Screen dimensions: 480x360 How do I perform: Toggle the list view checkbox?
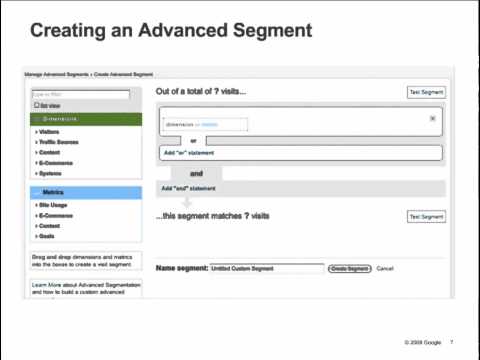coord(37,105)
